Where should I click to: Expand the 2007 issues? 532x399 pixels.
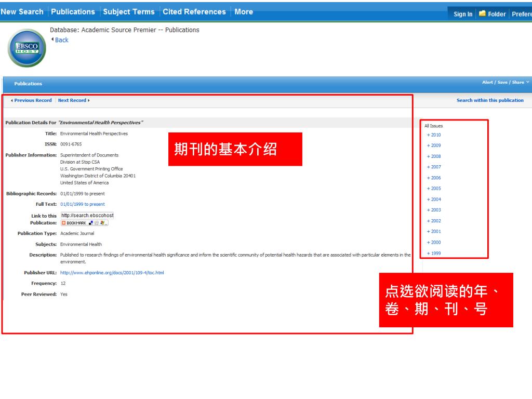[434, 167]
